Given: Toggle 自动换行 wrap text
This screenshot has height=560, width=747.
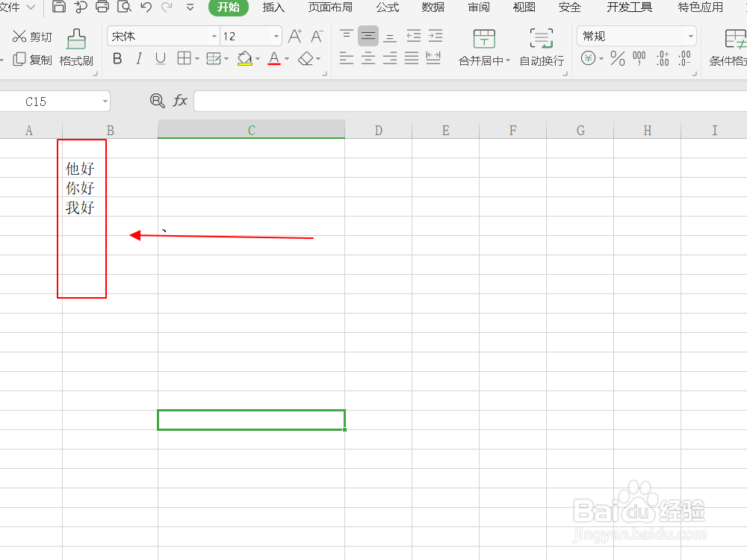Looking at the screenshot, I should (542, 48).
